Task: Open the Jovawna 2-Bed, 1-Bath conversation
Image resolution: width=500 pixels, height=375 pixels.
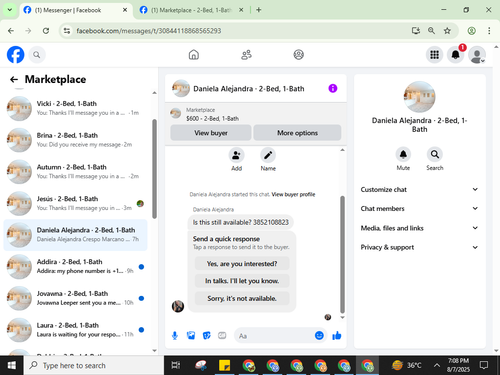Action: pos(75,298)
